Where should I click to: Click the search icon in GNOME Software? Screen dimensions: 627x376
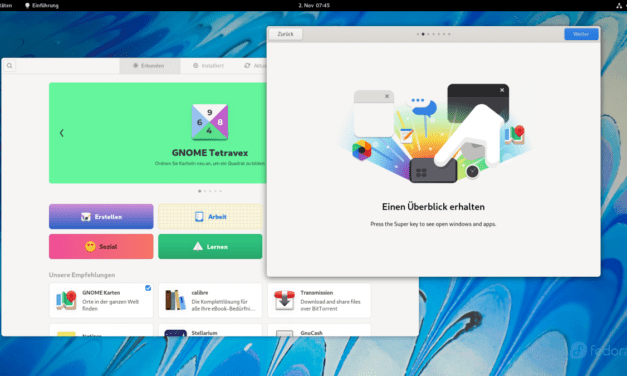coord(10,66)
